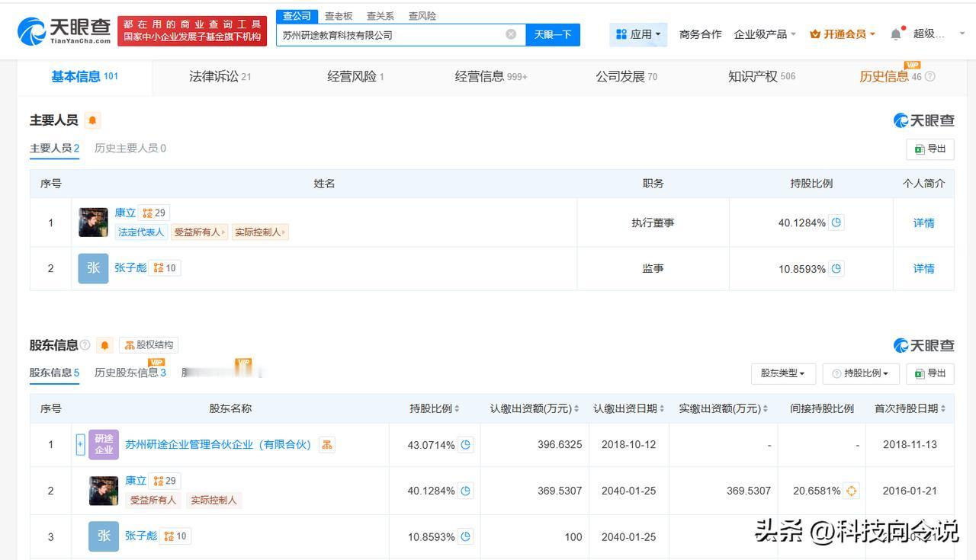Click the equity structure icon after 苏州研途企业管理合伙企业

click(327, 445)
